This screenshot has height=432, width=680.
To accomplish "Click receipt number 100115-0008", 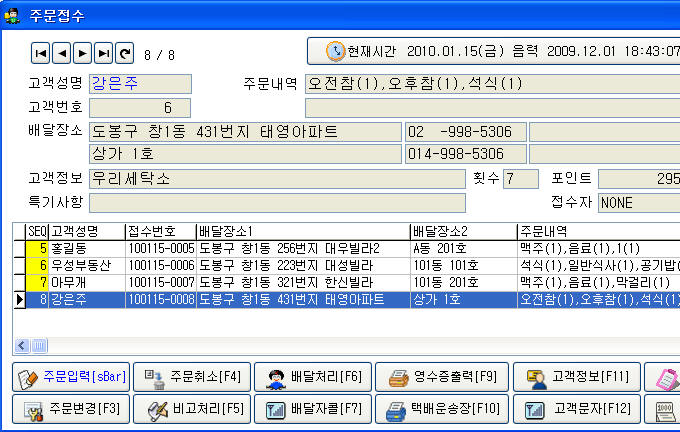I will [161, 300].
